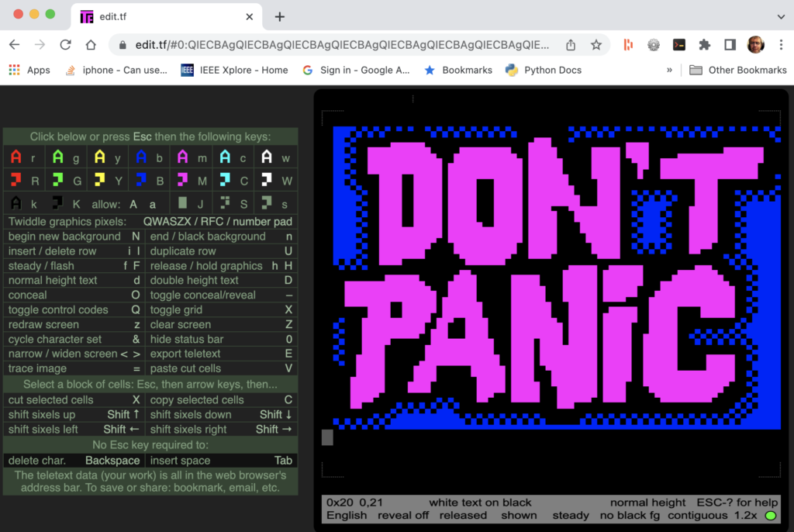
Task: Select black graphics color icon (K)
Action: [57, 204]
